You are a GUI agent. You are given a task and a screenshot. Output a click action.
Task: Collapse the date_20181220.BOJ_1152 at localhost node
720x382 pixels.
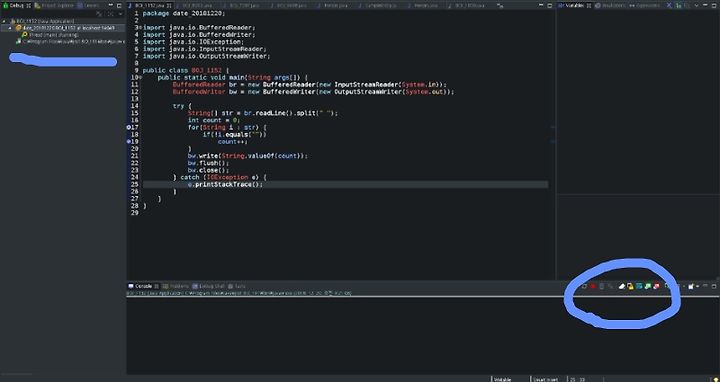(10, 28)
